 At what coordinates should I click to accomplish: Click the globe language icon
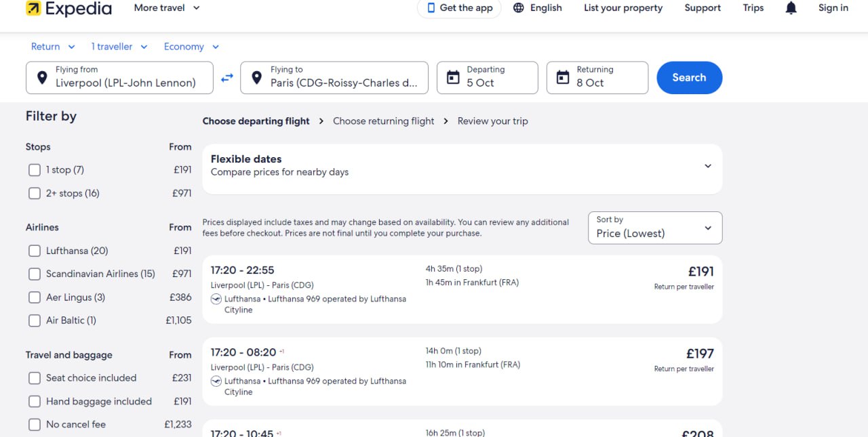(519, 8)
